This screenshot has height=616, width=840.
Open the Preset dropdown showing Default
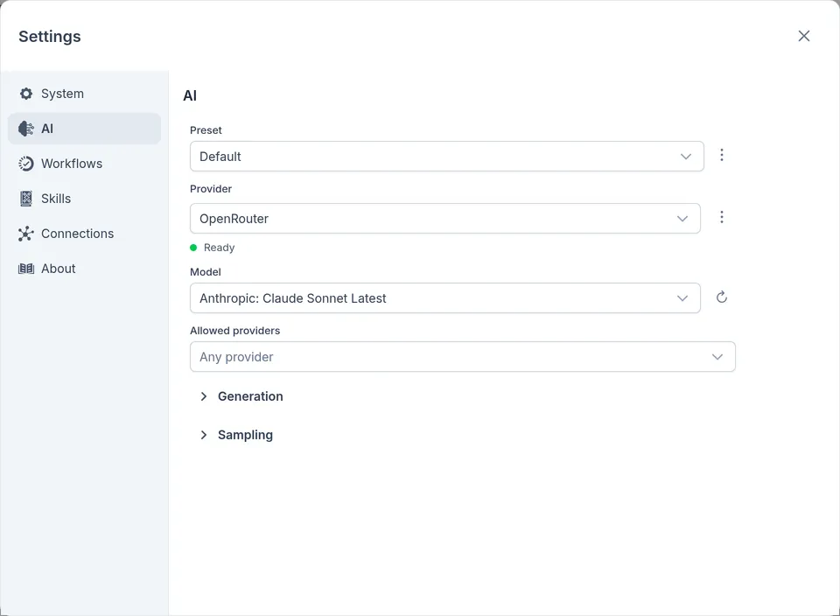(x=447, y=157)
